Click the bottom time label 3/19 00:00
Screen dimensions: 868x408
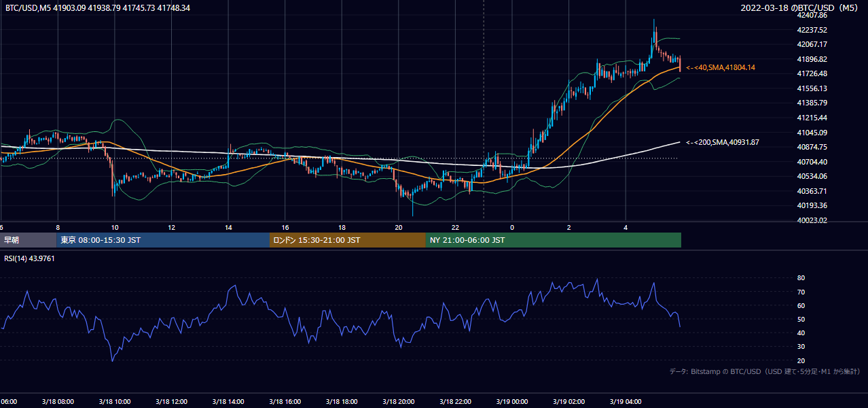(512, 401)
